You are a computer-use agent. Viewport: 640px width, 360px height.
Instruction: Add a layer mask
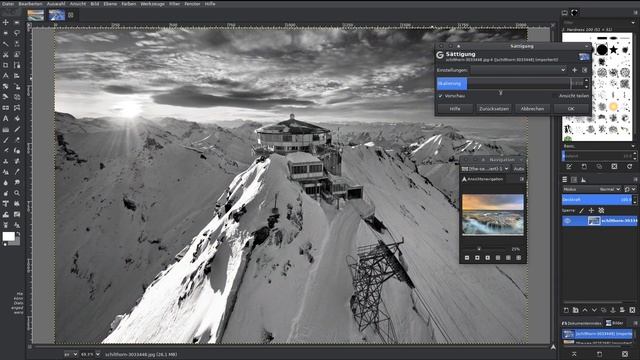622,310
